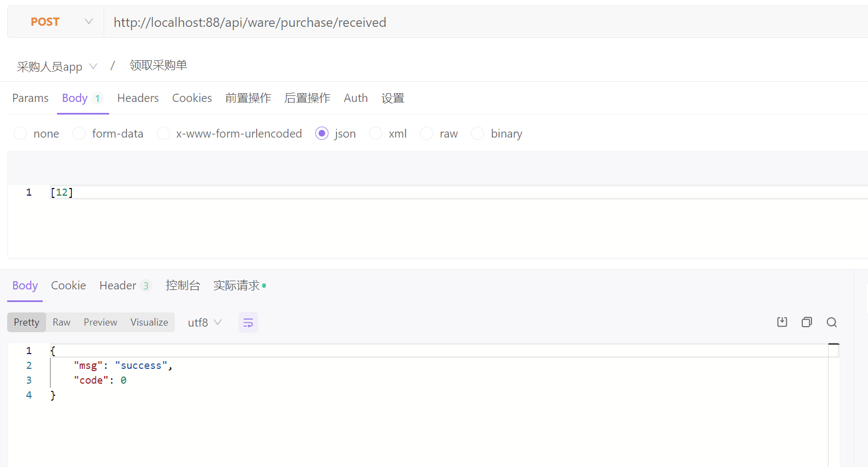Switch to the Params tab

click(x=30, y=98)
